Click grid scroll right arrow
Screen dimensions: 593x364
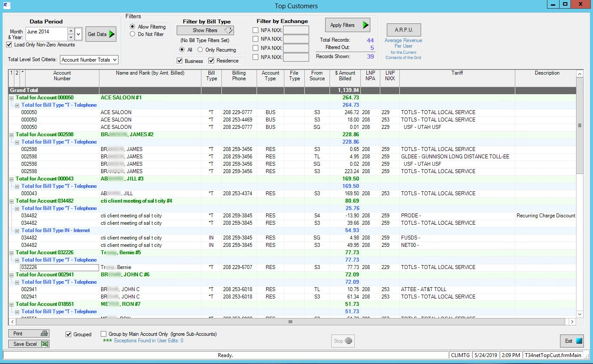(x=573, y=322)
